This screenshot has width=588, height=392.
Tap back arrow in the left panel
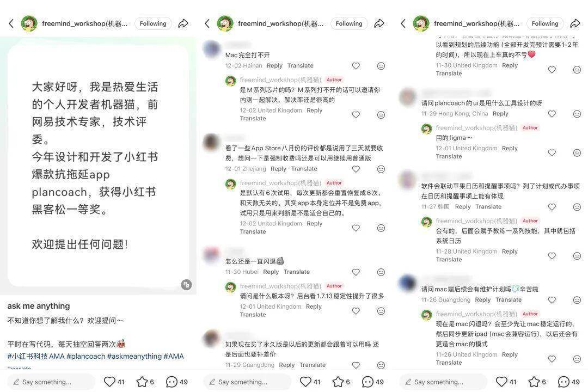[11, 23]
